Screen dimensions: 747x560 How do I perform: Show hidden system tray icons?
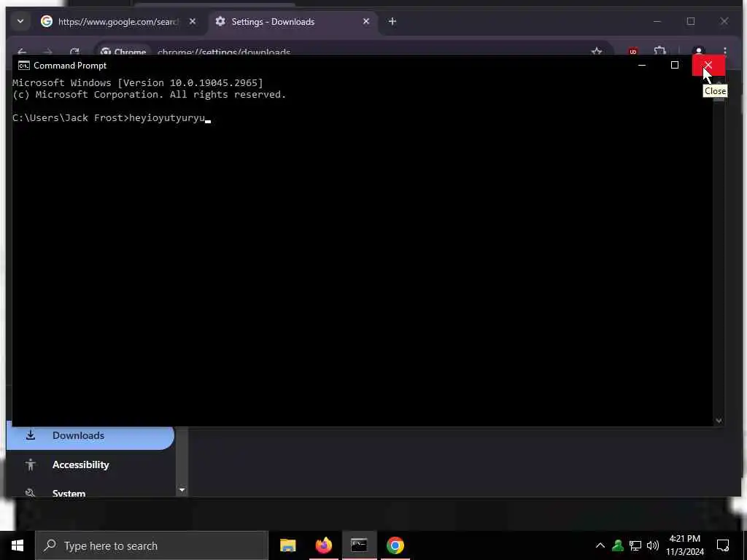[x=600, y=545]
